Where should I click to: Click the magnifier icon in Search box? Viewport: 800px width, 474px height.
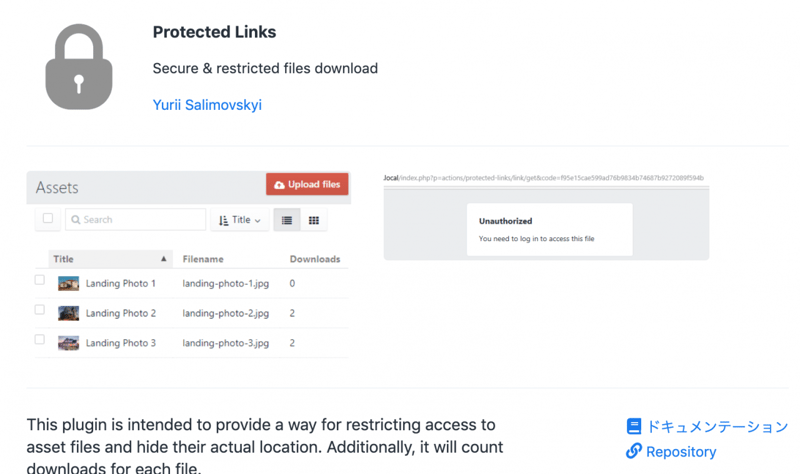[x=76, y=220]
